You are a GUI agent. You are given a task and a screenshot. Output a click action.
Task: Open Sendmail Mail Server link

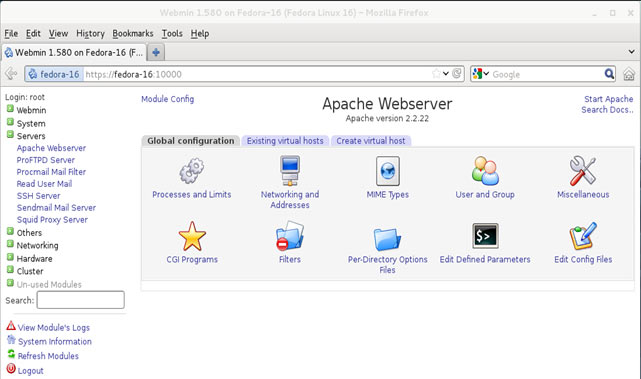click(56, 208)
